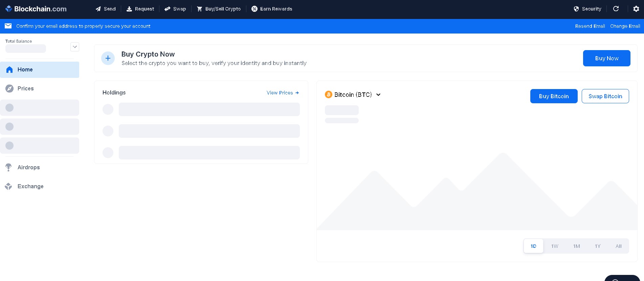
Task: Open the Security menu item
Action: pyautogui.click(x=587, y=9)
